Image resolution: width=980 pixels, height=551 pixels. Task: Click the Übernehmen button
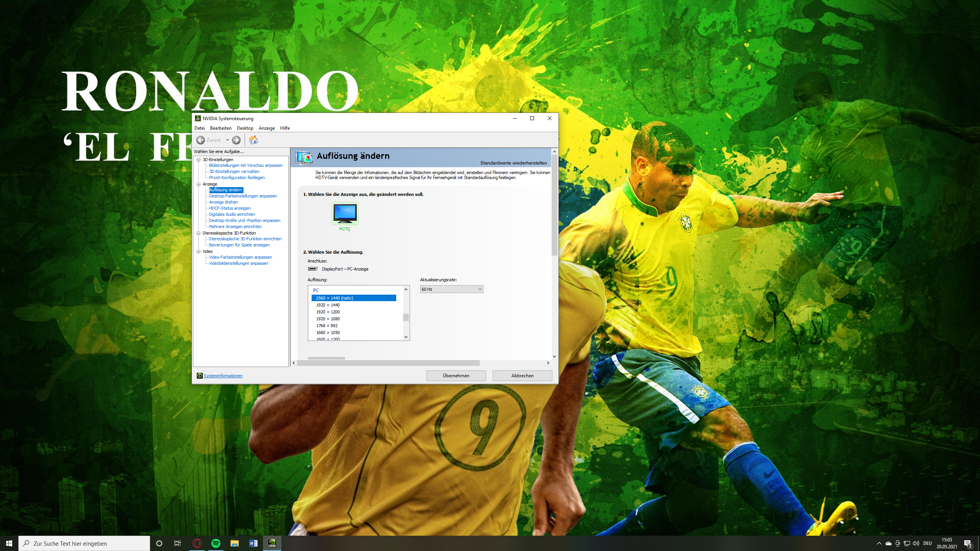pos(456,376)
